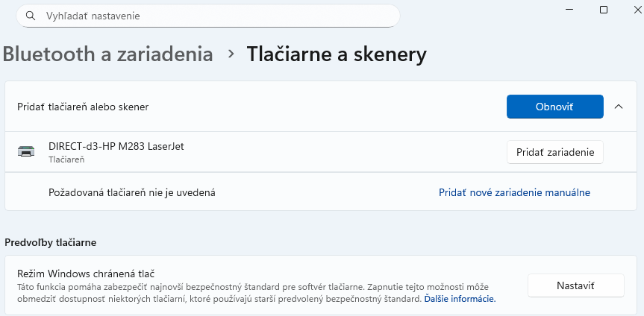
Task: Click the Pridať zariadenie button
Action: [554, 152]
